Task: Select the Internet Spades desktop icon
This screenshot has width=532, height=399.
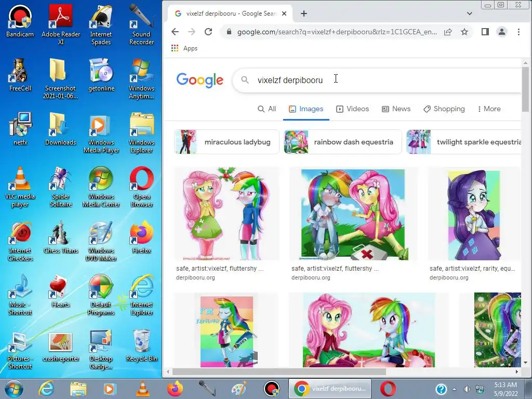Action: tap(101, 24)
